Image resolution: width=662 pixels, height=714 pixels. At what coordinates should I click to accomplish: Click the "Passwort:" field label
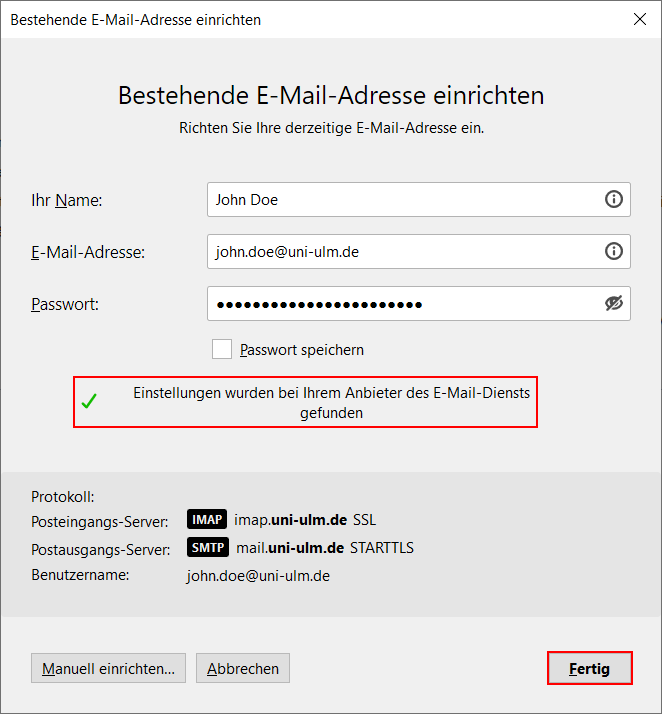[x=65, y=304]
